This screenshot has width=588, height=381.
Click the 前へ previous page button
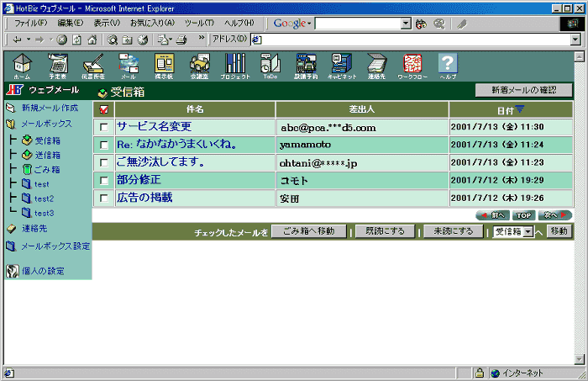point(493,215)
